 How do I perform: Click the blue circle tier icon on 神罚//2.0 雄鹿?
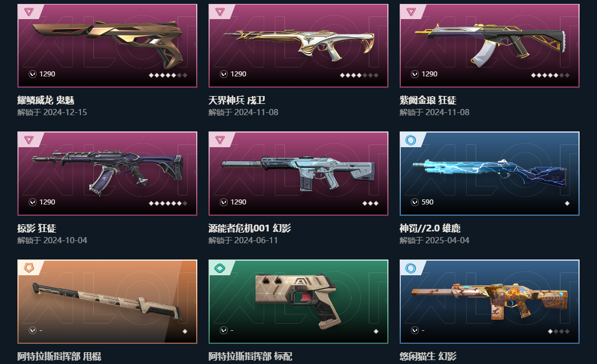point(410,140)
